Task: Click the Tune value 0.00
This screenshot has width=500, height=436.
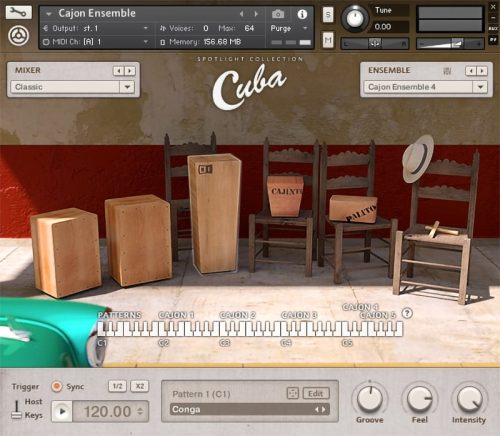Action: (x=383, y=27)
